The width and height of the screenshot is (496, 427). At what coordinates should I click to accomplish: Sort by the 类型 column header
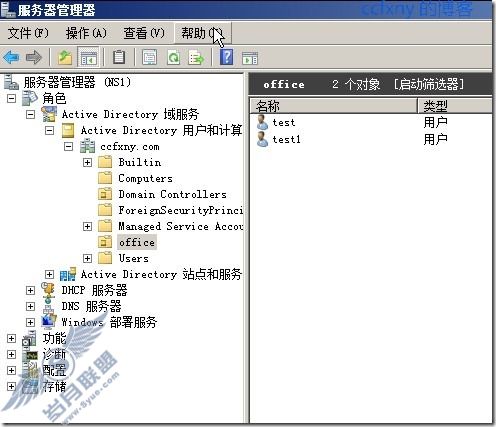455,106
